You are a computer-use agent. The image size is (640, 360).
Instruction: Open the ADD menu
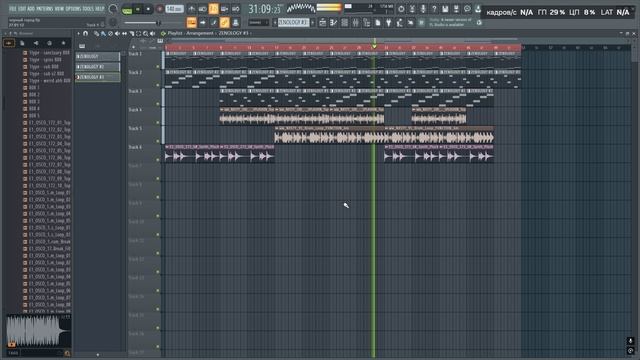pyautogui.click(x=31, y=9)
